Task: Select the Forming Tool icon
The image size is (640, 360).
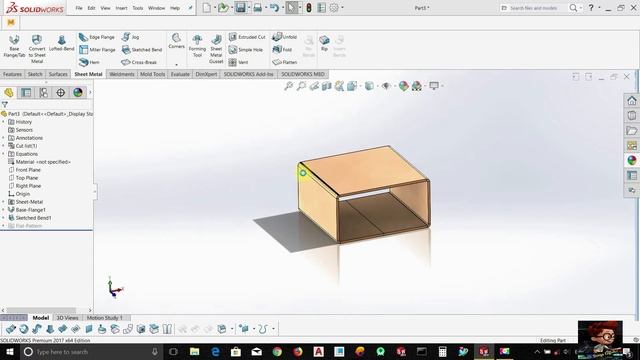Action: 197,46
